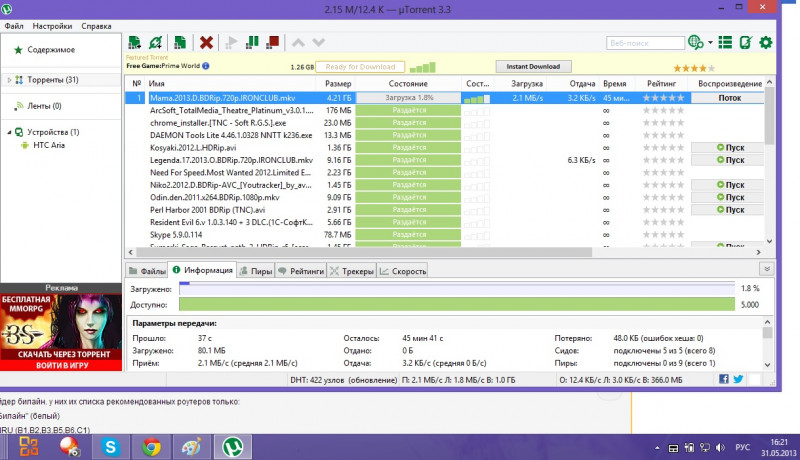
Task: Click the red X Remove torrent icon
Action: (x=206, y=42)
